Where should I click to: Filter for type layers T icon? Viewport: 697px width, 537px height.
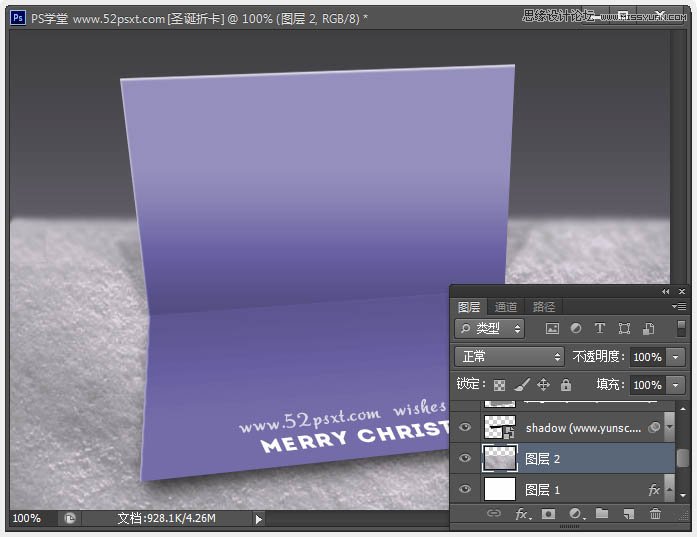point(600,329)
